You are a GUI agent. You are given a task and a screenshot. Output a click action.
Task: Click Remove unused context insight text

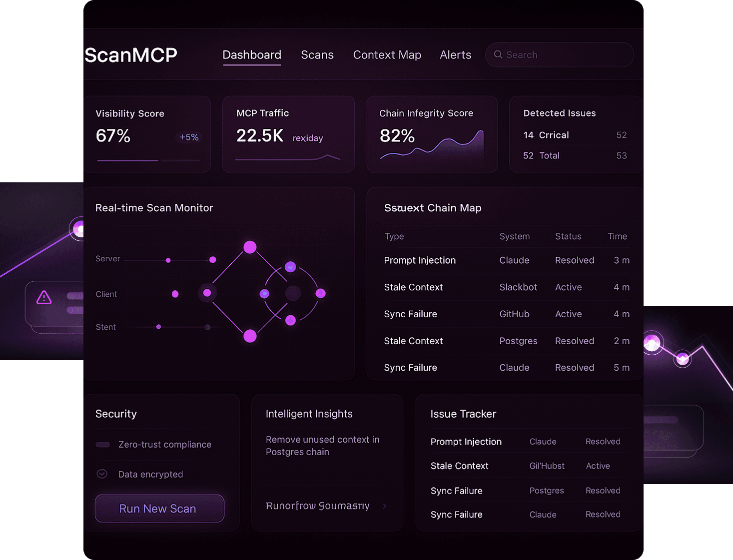click(x=323, y=446)
